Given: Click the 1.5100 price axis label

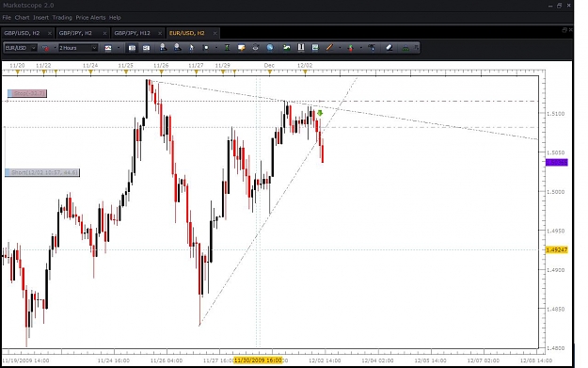Looking at the screenshot, I should point(555,114).
